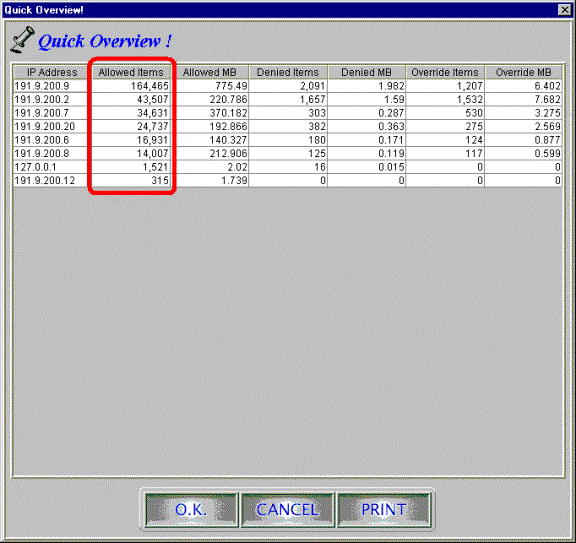This screenshot has height=543, width=576.
Task: Click the Allowed MB column header
Action: click(210, 72)
